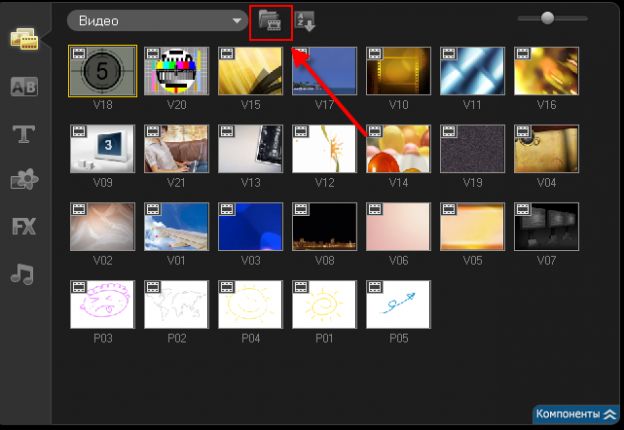624x430 pixels.
Task: Select the V01 airplane thumbnail
Action: click(176, 227)
